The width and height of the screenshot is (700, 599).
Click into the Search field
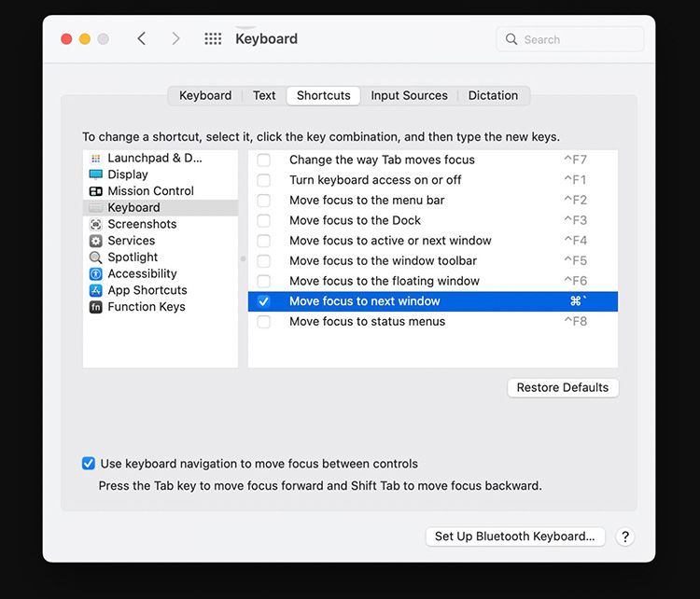click(570, 39)
